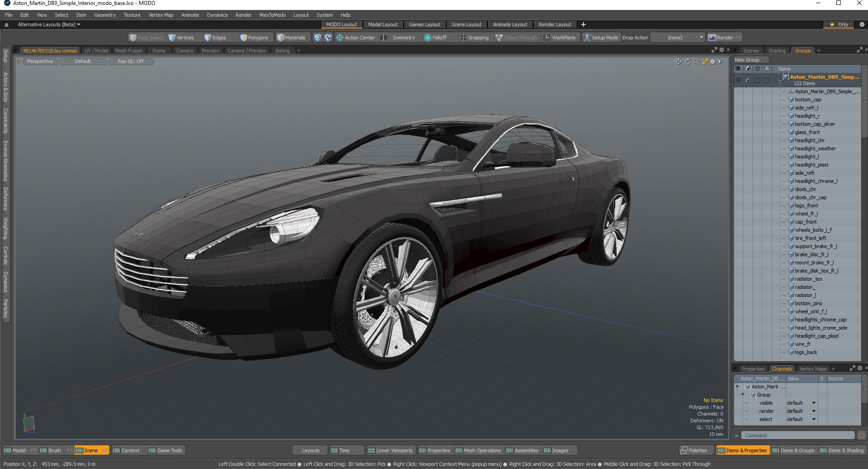868x469 pixels.
Task: Open the visible channel default dropdown
Action: point(801,403)
